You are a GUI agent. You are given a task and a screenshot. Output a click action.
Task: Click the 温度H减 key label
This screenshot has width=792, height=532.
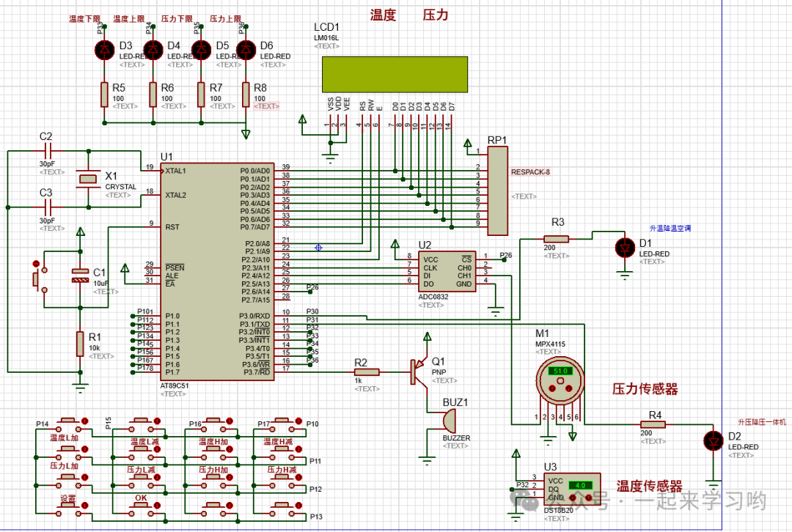point(278,442)
